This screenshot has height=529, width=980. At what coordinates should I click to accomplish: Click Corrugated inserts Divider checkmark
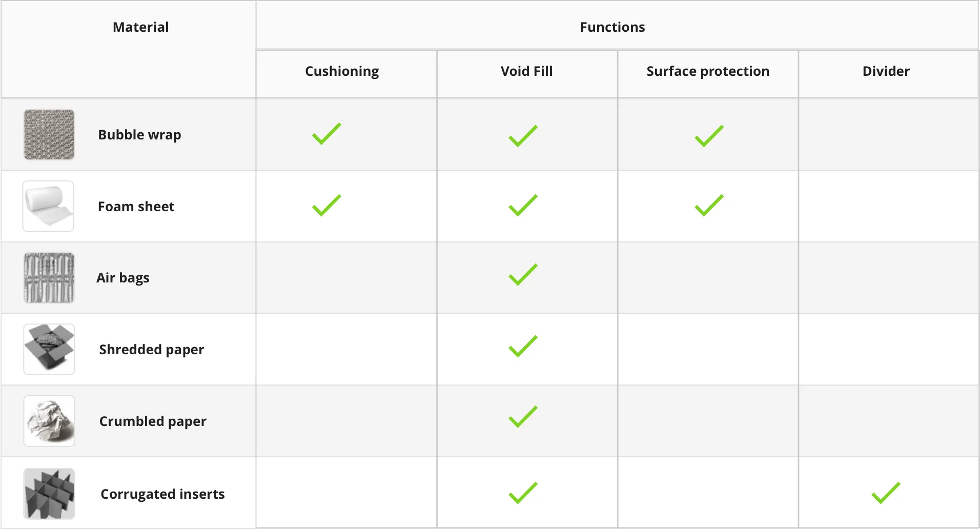886,493
